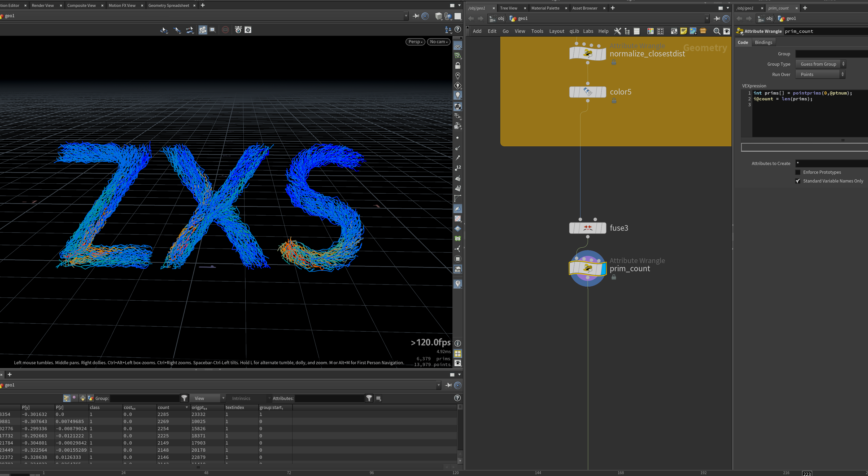This screenshot has width=868, height=476.
Task: Click the viewport help question mark icon
Action: (x=457, y=30)
